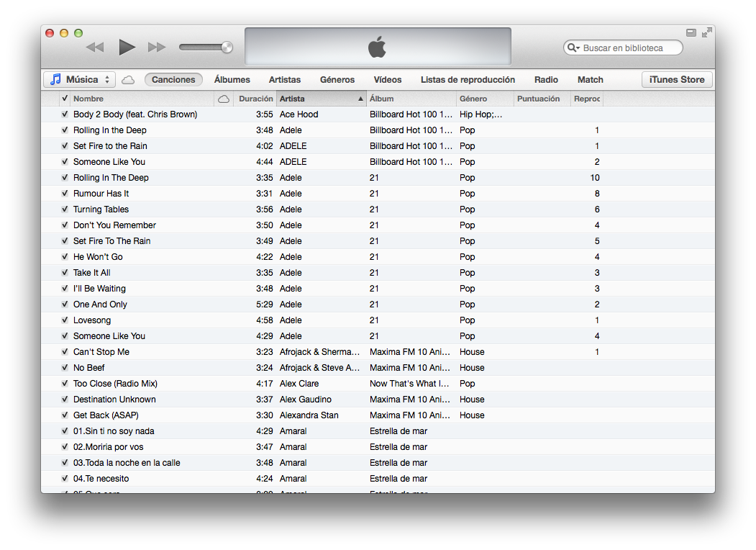
Task: Click the 5:29 duration cell
Action: pyautogui.click(x=264, y=305)
